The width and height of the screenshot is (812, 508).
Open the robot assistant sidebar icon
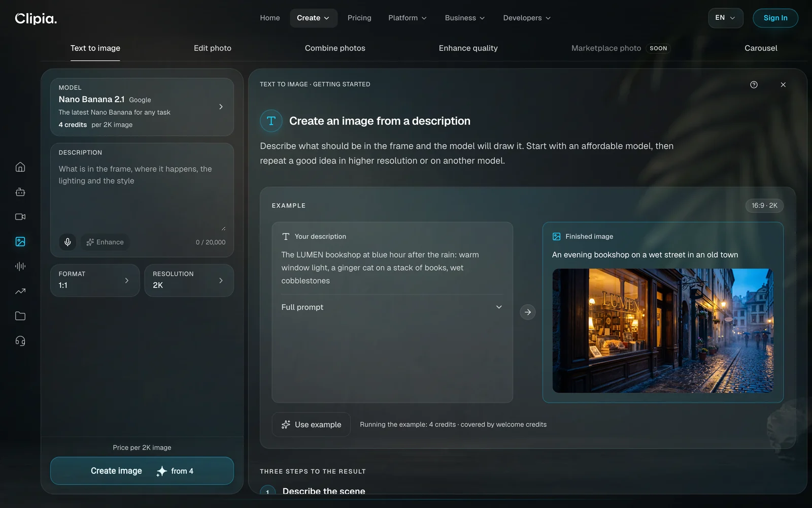(x=20, y=192)
